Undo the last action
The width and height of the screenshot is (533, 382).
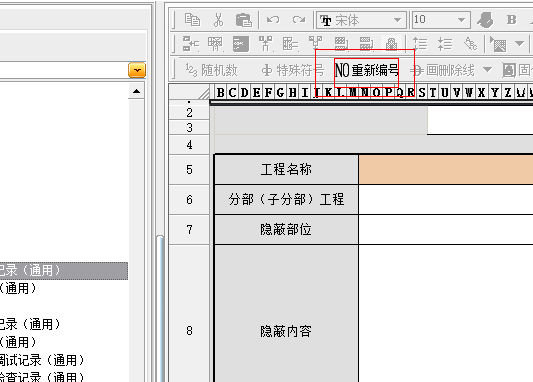pos(273,20)
